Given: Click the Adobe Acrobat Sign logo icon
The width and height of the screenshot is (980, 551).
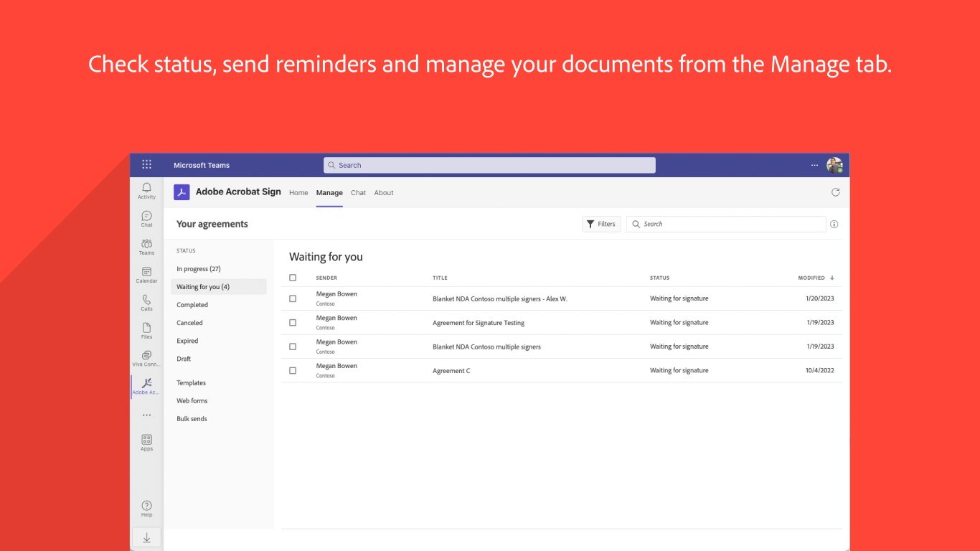Looking at the screenshot, I should pos(182,192).
